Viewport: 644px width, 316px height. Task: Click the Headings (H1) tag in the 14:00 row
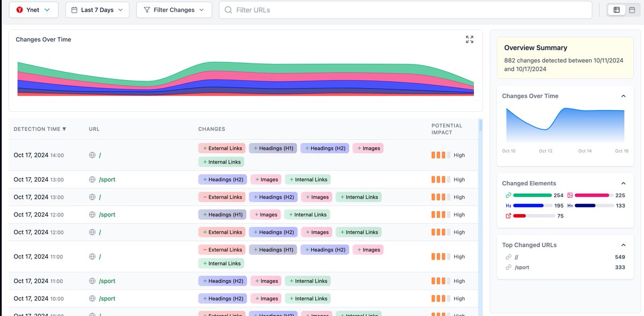[x=273, y=148]
